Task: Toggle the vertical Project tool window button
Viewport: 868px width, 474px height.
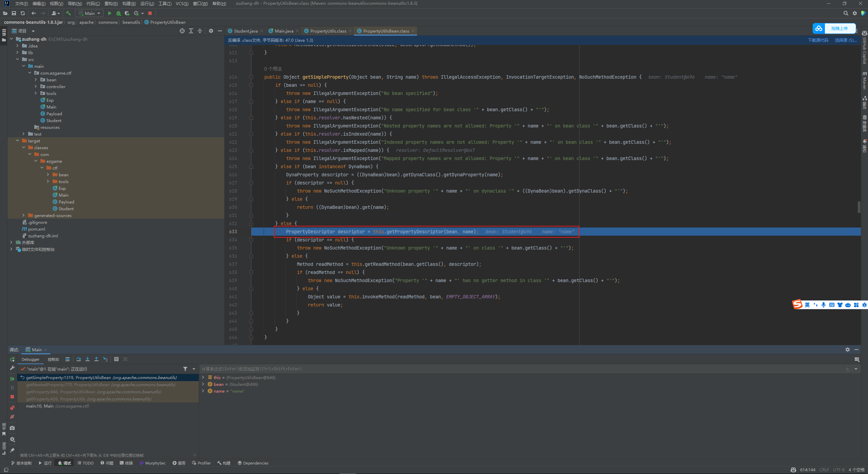Action: 4,35
